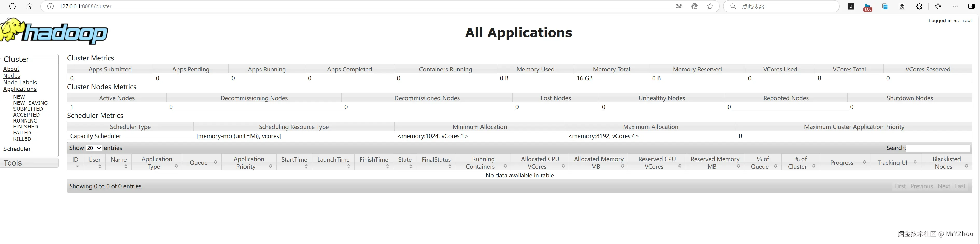Image resolution: width=980 pixels, height=244 pixels.
Task: Focus the table Search input field
Action: 938,148
